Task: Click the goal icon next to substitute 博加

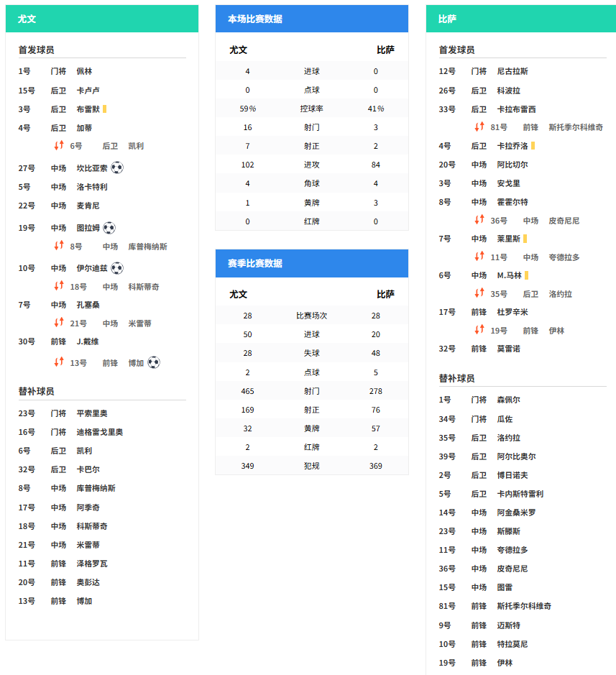Action: point(154,362)
